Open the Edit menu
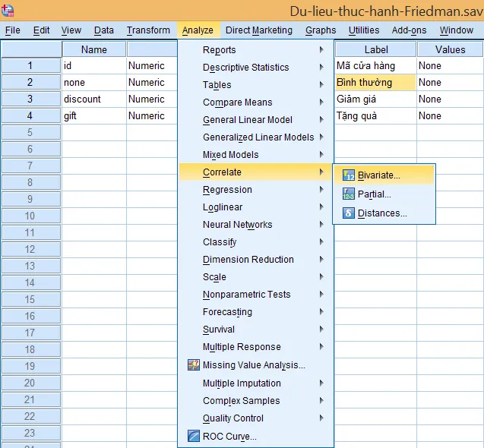Screen dimensions: 484x448 coord(41,30)
